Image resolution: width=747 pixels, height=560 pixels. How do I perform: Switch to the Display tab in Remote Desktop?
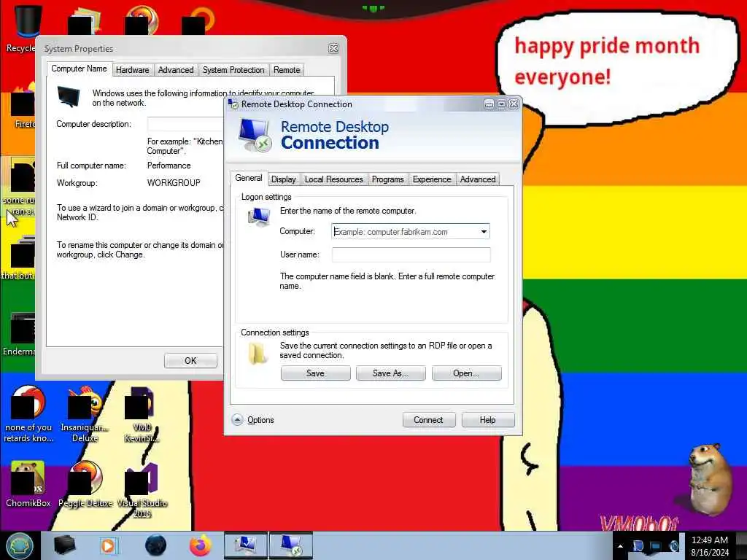tap(284, 179)
